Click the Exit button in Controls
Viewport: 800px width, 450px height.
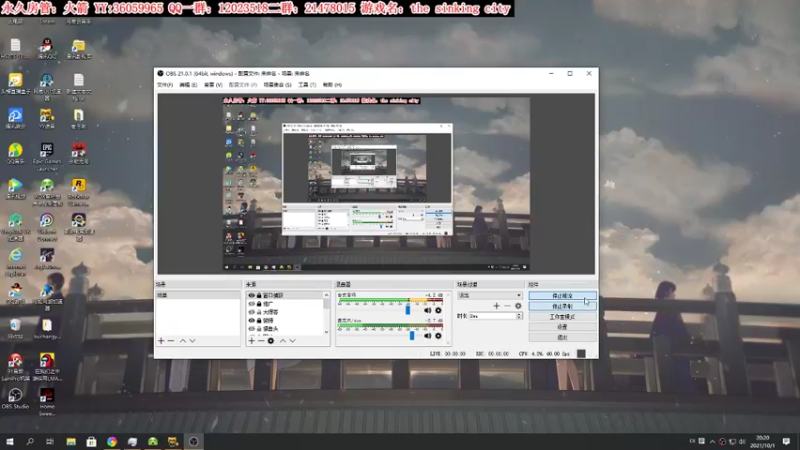click(562, 337)
